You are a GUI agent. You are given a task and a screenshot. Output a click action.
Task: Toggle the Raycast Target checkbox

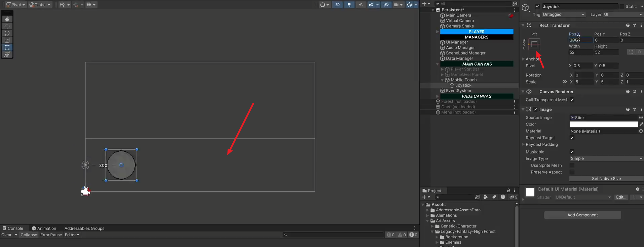pyautogui.click(x=572, y=138)
